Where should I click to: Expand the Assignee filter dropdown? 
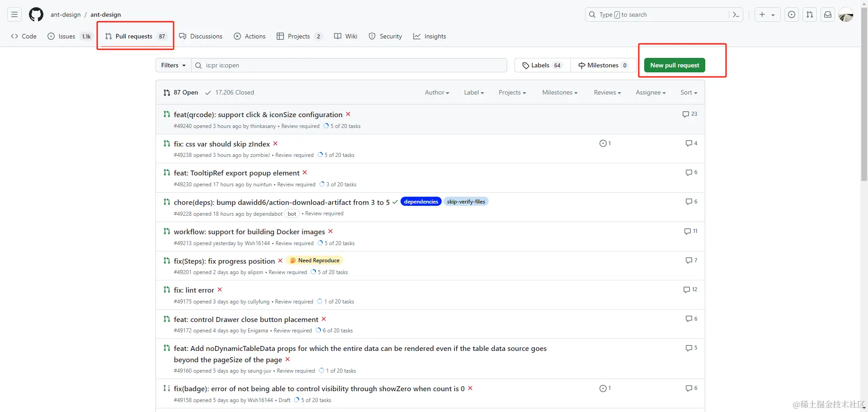651,92
